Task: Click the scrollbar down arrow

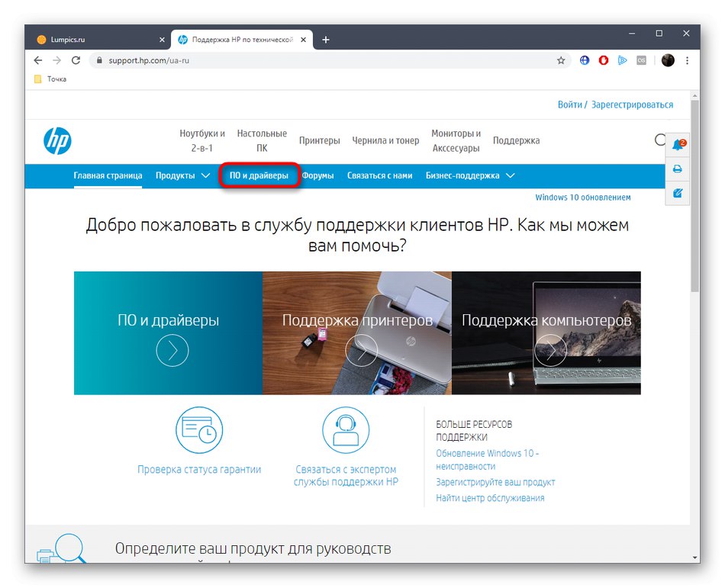Action: [694, 558]
